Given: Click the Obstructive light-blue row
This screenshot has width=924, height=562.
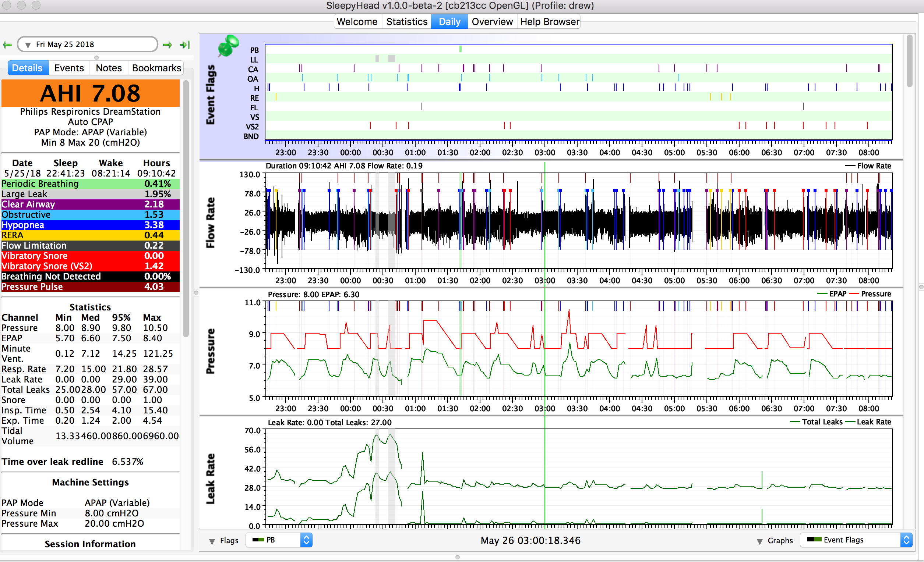Looking at the screenshot, I should pos(90,215).
